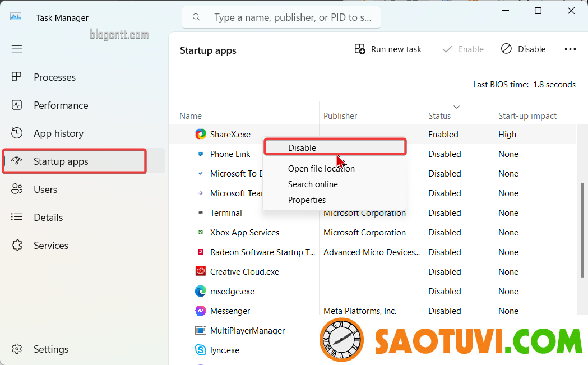Open the hamburger navigation menu
588x365 pixels.
[x=16, y=49]
